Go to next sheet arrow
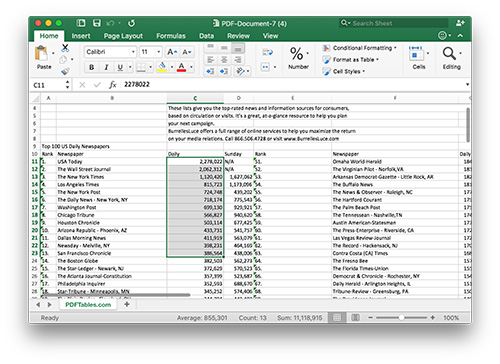The width and height of the screenshot is (500, 364). coord(50,304)
